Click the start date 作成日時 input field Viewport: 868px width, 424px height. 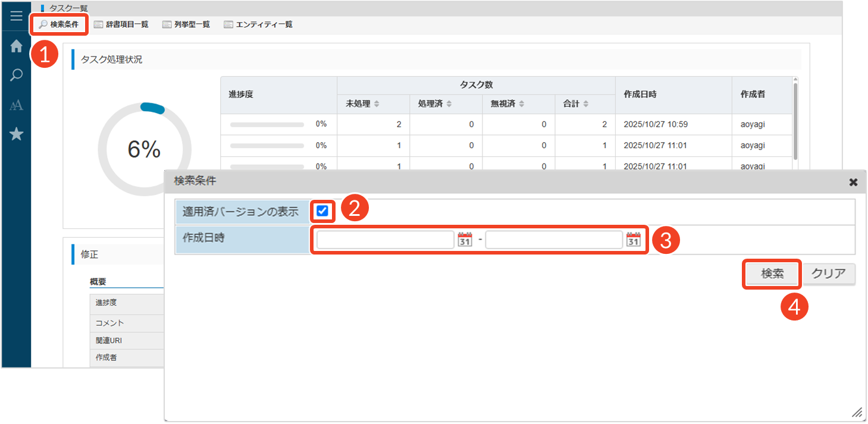[x=386, y=240]
